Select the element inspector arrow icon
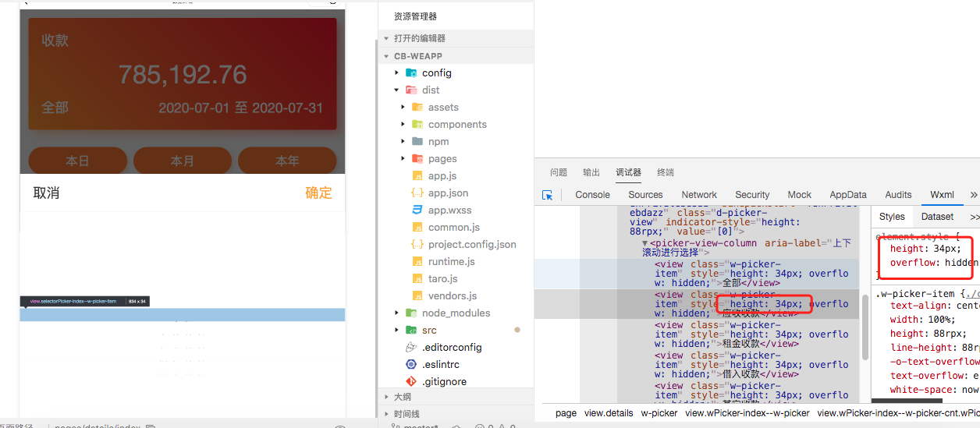This screenshot has height=428, width=980. click(548, 195)
